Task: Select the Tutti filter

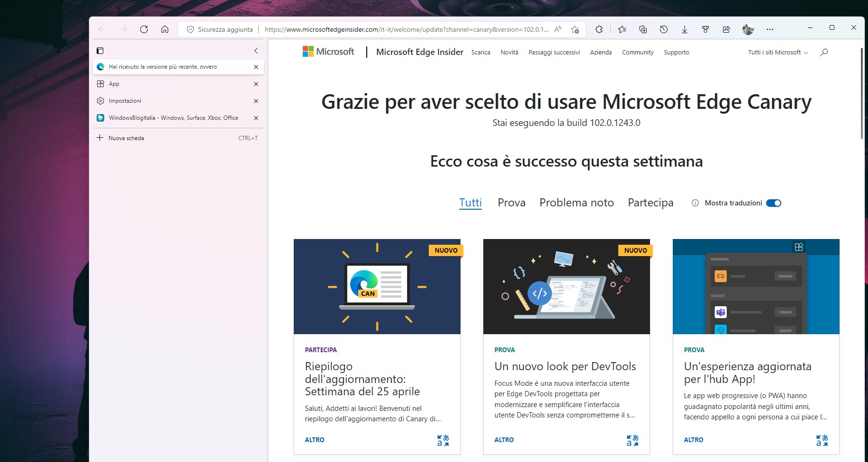Action: pyautogui.click(x=470, y=203)
